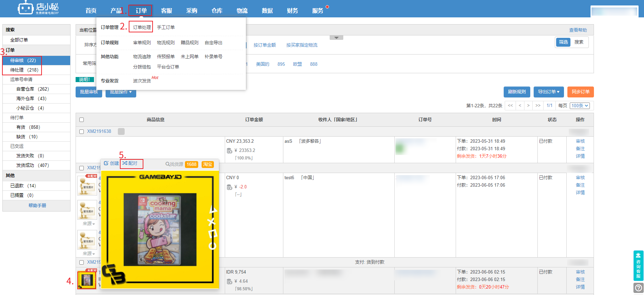
Task: Tick the checkbox of the second order row
Action: [81, 168]
